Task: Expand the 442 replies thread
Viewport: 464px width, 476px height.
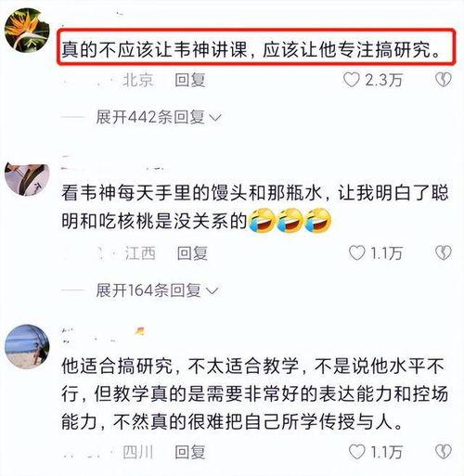Action: [x=159, y=117]
